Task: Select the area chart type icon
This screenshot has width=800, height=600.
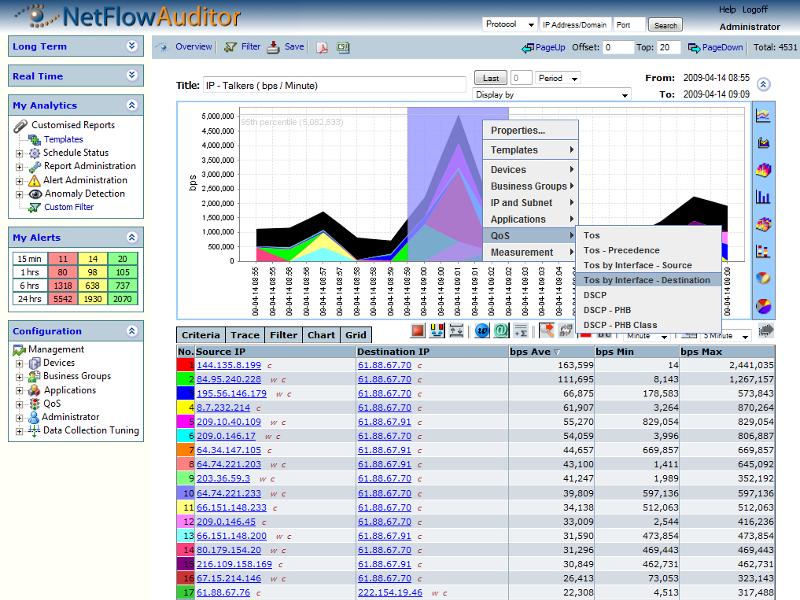Action: [763, 143]
